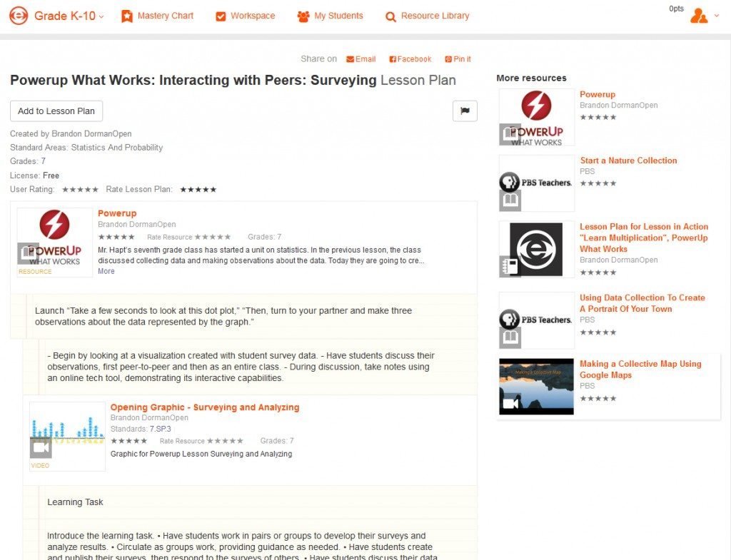Expand the resource description with More
The width and height of the screenshot is (731, 560).
click(x=106, y=271)
